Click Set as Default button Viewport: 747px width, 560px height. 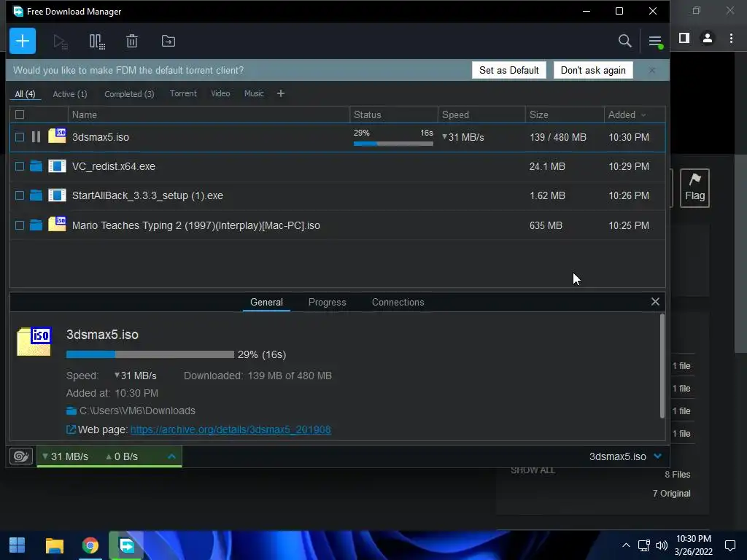coord(508,70)
